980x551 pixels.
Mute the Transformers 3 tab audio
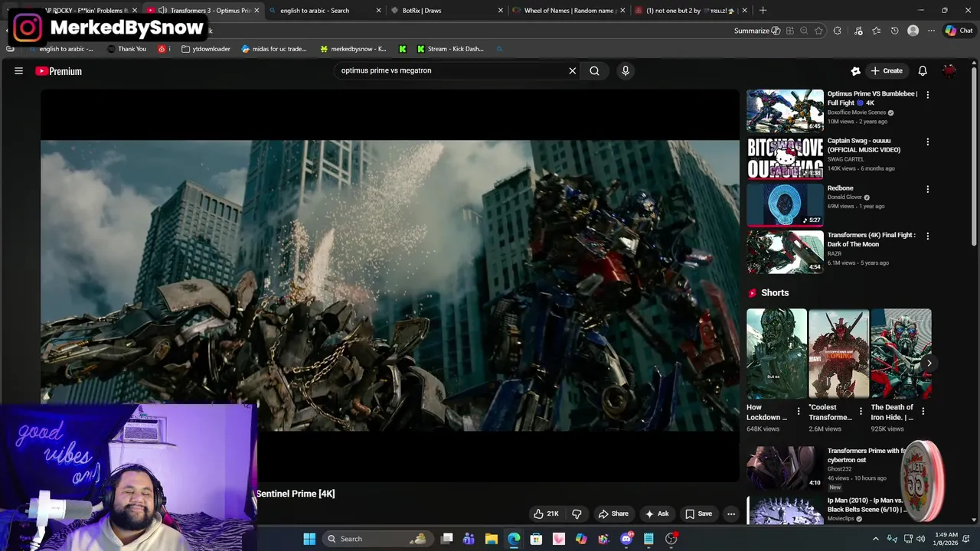162,11
